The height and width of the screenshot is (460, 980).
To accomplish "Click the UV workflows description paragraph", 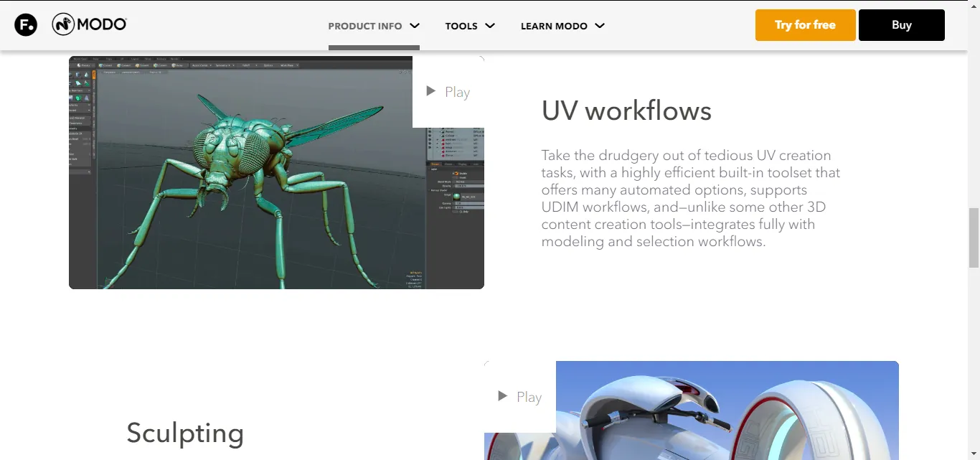I will click(689, 199).
